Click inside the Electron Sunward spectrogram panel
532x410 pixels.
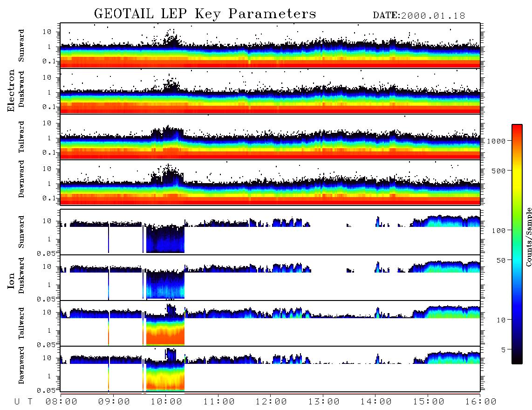tap(270, 46)
